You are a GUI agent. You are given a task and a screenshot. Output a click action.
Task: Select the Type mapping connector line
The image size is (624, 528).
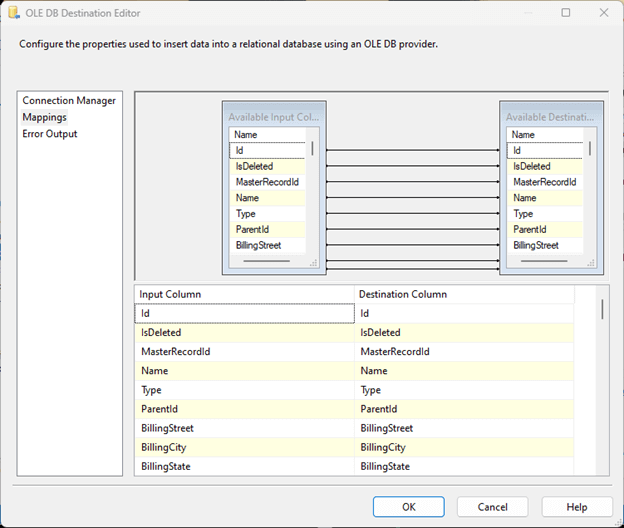413,213
